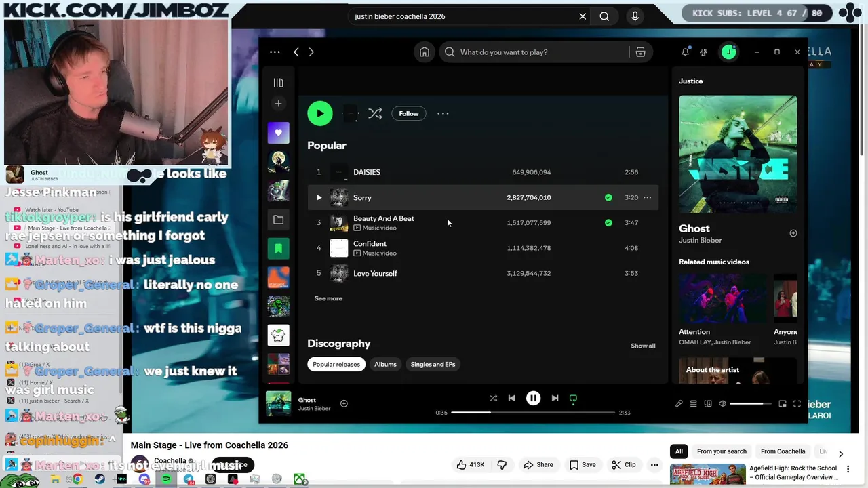Clear the YouTube search text
Screen dimensions: 868x488
(583, 16)
